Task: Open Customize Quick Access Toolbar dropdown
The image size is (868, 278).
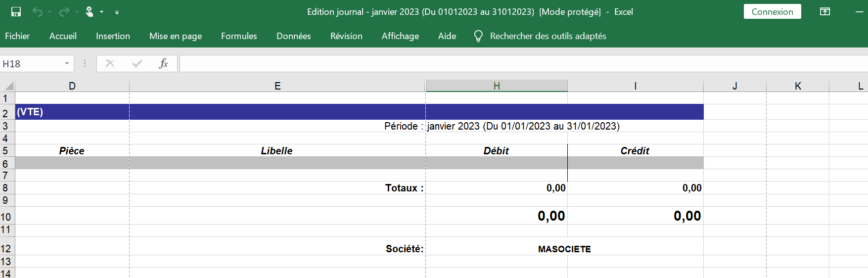Action: pos(117,12)
